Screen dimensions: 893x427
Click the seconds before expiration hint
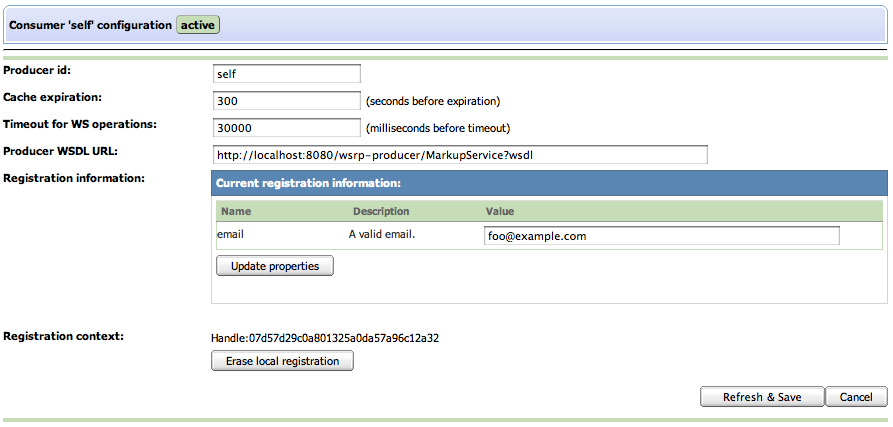point(433,101)
